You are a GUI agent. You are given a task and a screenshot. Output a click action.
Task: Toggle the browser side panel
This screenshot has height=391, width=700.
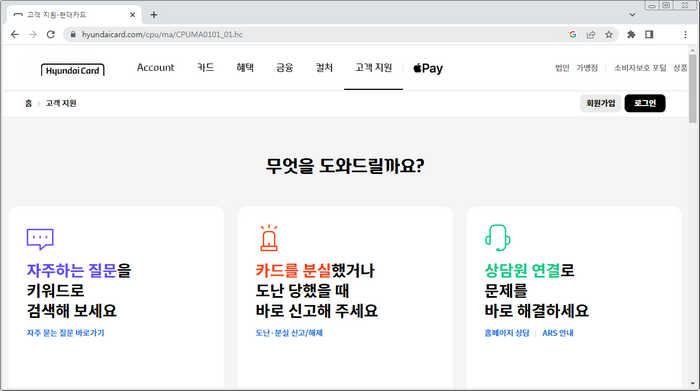[649, 34]
